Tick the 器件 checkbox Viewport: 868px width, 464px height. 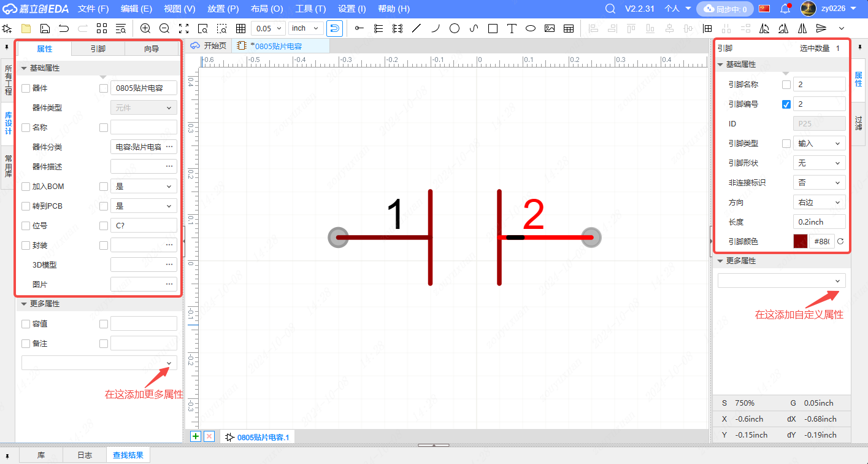click(26, 88)
